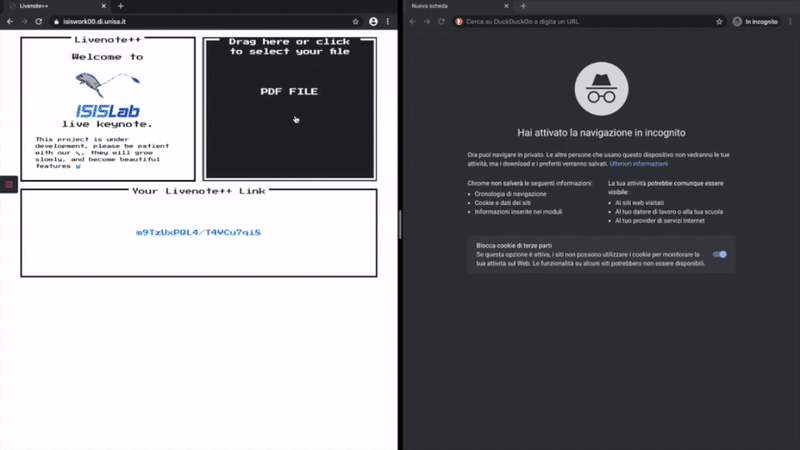800x450 pixels.
Task: Open the three-dot menu in the incognito window
Action: click(790, 21)
